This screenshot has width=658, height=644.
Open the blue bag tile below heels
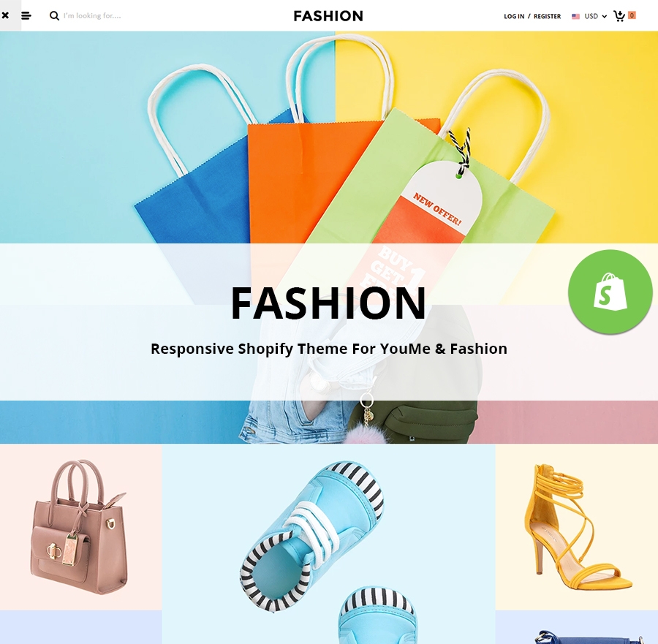[577, 627]
